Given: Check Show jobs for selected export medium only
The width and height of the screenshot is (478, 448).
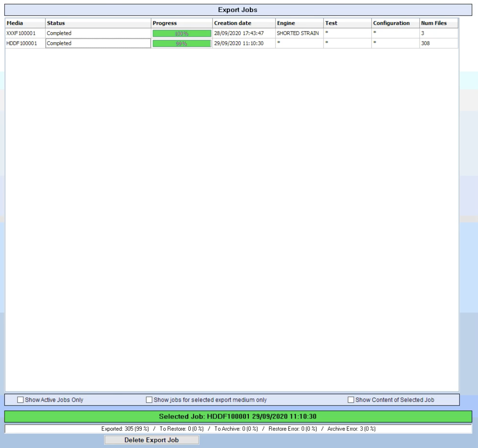Looking at the screenshot, I should (x=149, y=400).
